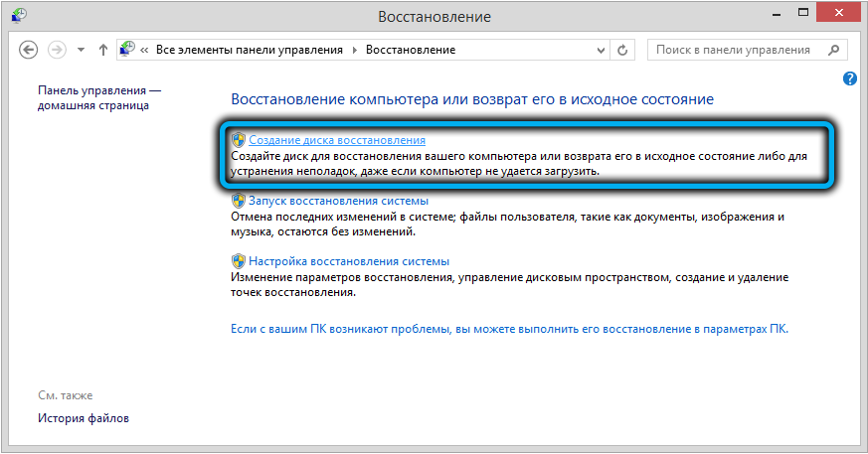Select the 'Восстановление' breadcrumb in the address bar

point(411,50)
